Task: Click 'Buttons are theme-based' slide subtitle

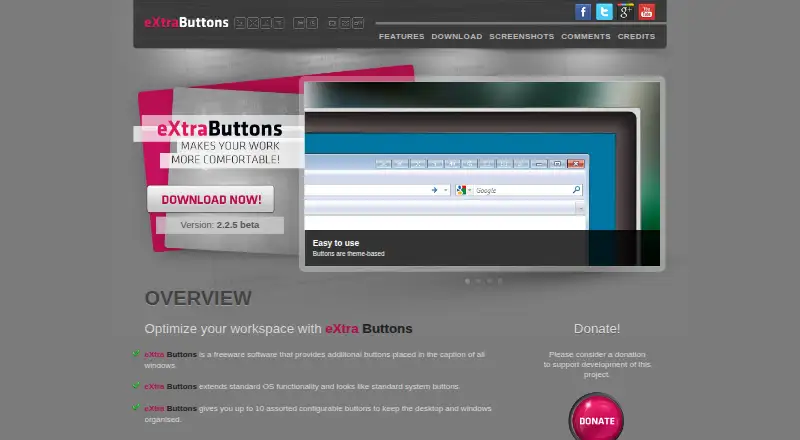Action: point(348,254)
